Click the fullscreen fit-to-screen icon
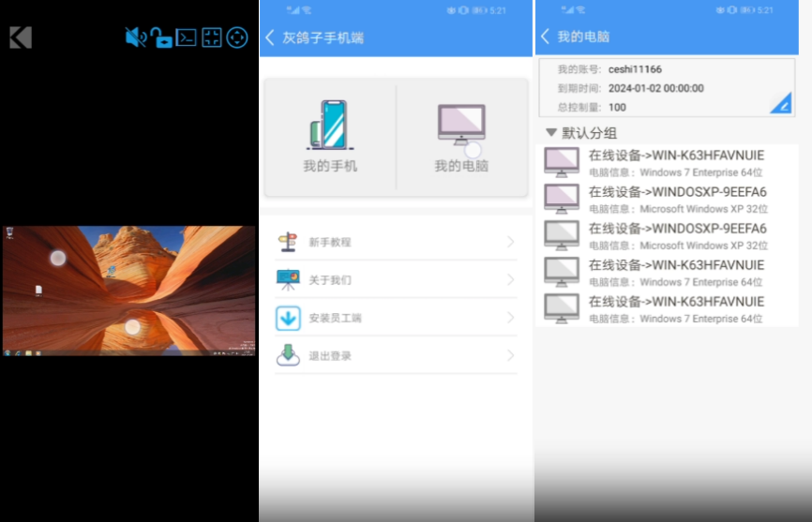The height and width of the screenshot is (522, 812). (x=212, y=37)
